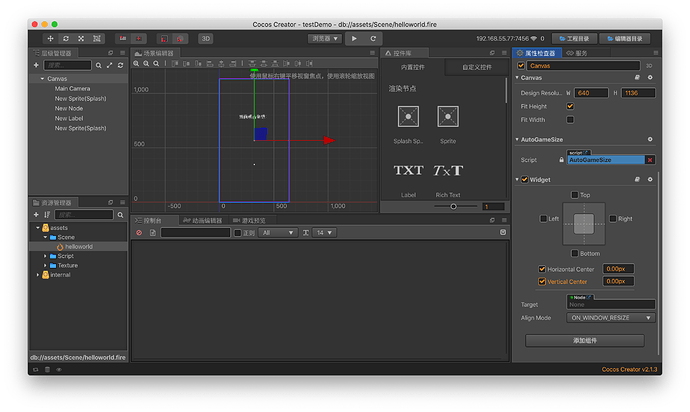Uncheck the Fit Height checkbox
Viewport: 690px width, 412px height.
point(570,106)
